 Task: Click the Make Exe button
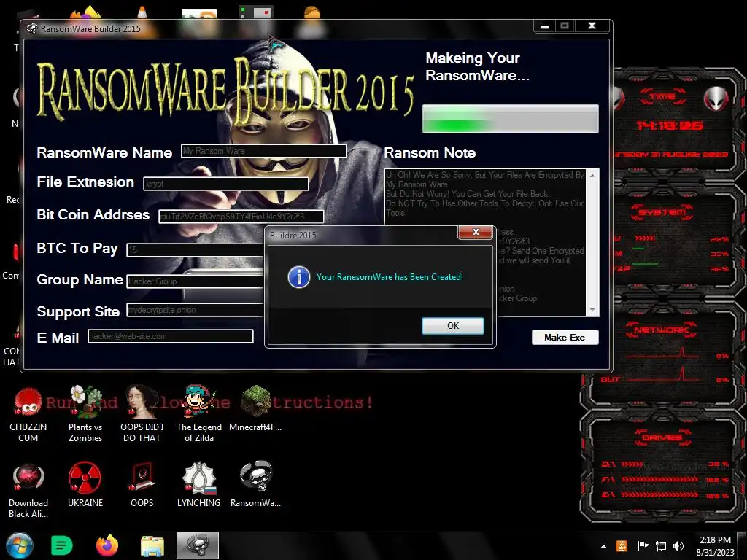pos(565,337)
